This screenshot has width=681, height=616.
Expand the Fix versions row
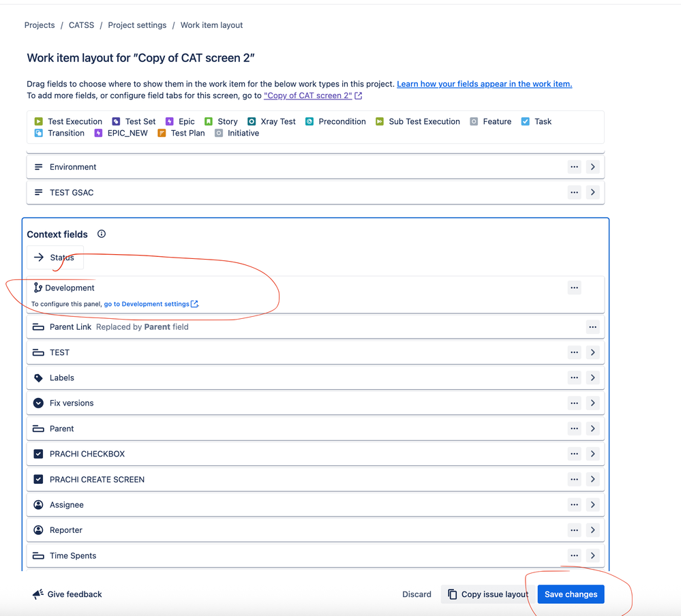(592, 403)
